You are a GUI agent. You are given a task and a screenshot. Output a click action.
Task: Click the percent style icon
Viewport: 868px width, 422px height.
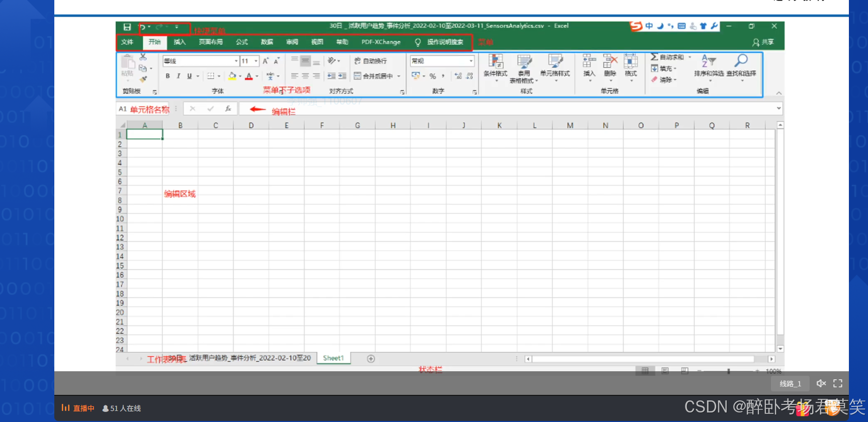(432, 76)
